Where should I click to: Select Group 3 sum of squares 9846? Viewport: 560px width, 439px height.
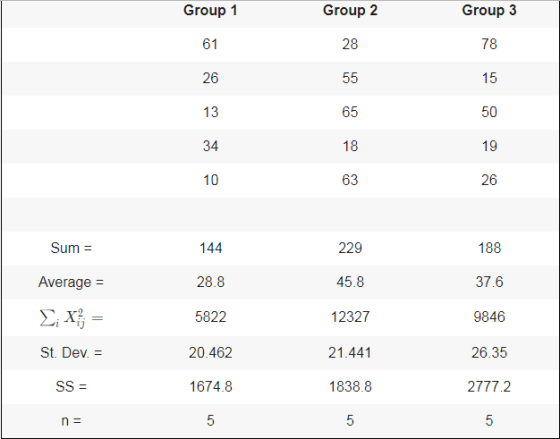(x=489, y=317)
